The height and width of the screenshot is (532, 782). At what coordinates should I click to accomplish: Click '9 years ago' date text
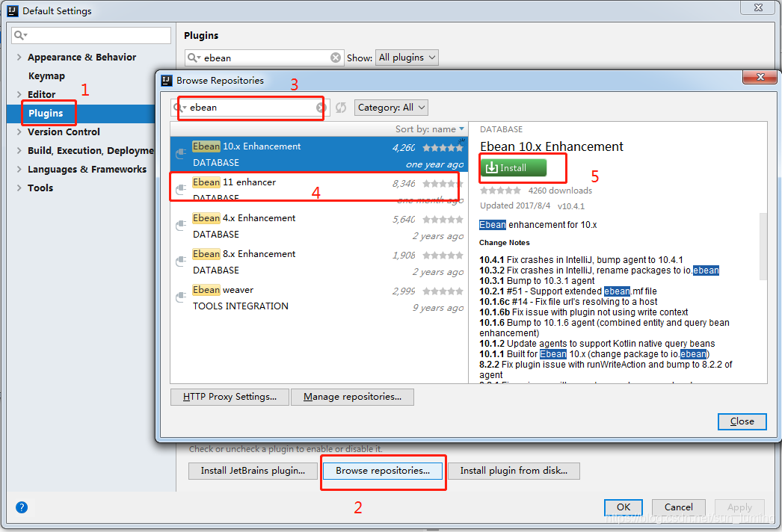[x=438, y=308]
